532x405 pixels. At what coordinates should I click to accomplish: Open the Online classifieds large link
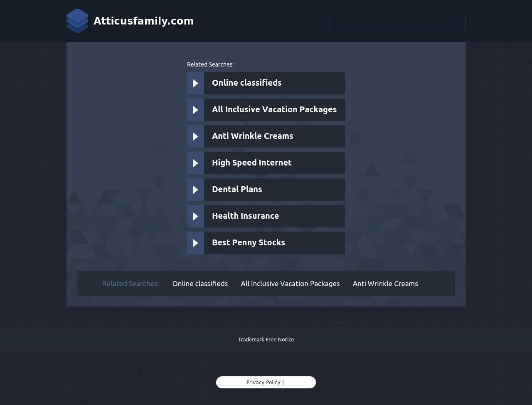click(247, 83)
